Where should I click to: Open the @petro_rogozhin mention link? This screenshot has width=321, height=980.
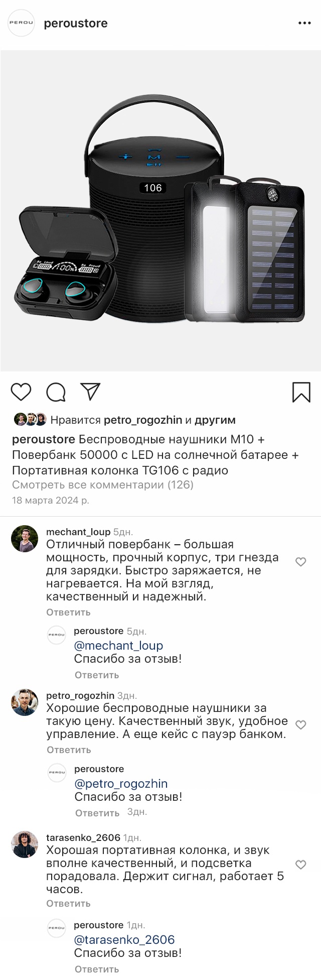(x=121, y=784)
